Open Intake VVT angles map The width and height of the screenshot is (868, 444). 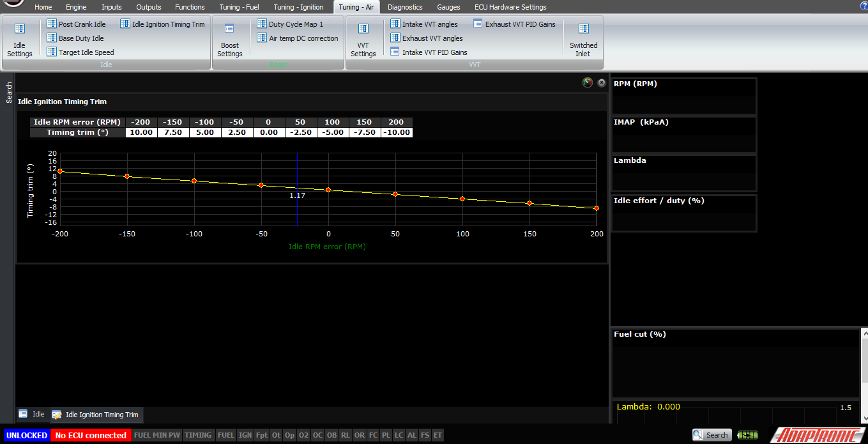(x=424, y=24)
